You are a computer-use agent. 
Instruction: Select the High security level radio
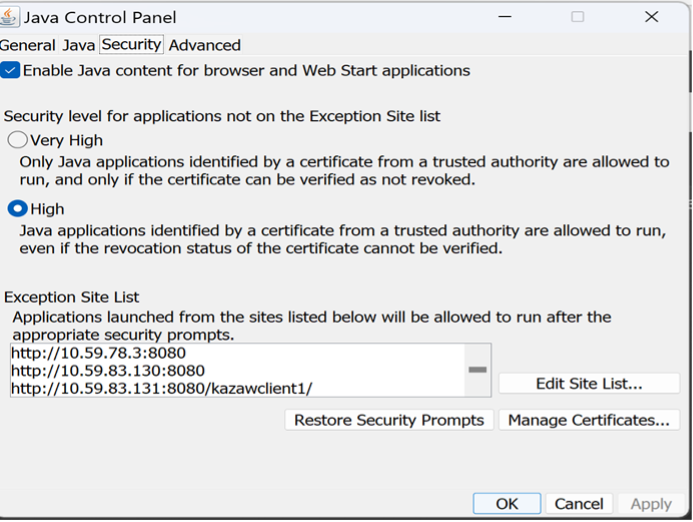[17, 209]
